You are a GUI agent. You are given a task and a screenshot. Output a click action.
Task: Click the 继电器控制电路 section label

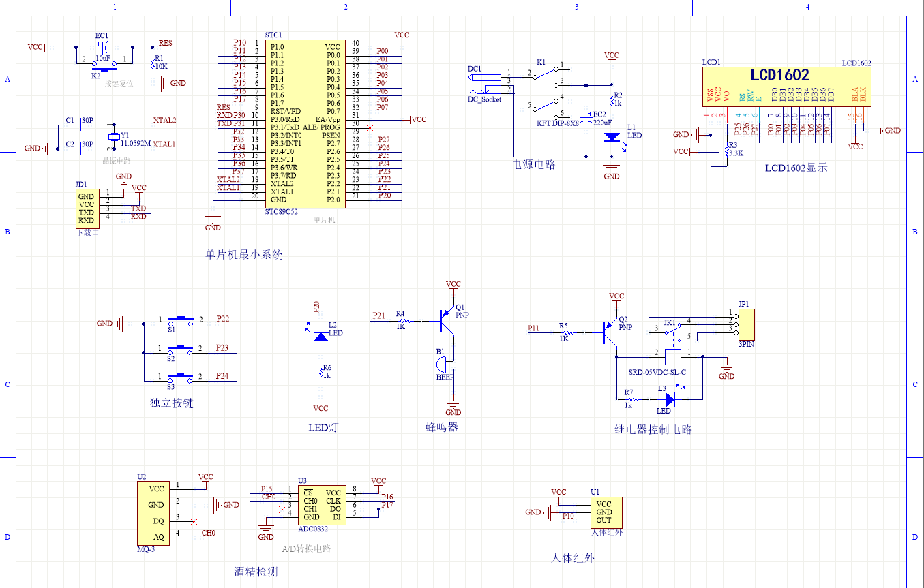click(653, 429)
